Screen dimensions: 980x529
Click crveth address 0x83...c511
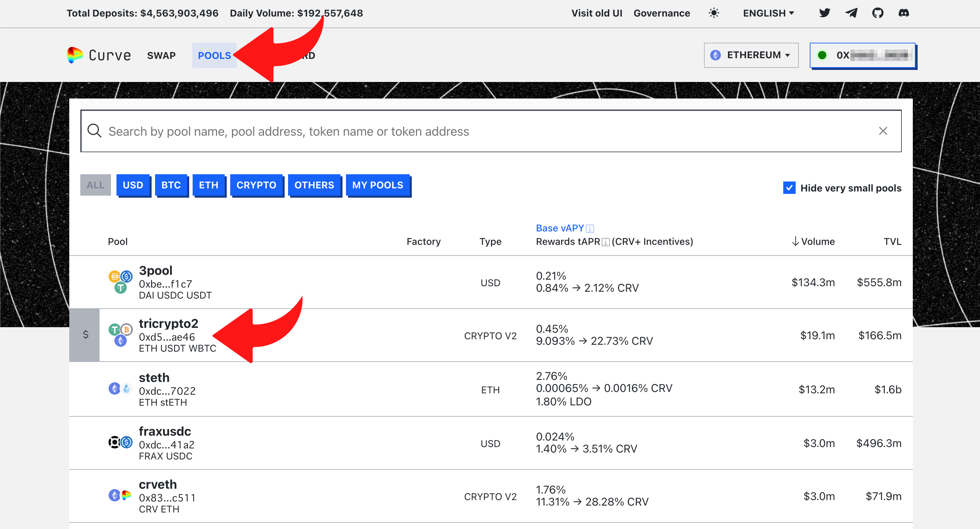click(167, 498)
